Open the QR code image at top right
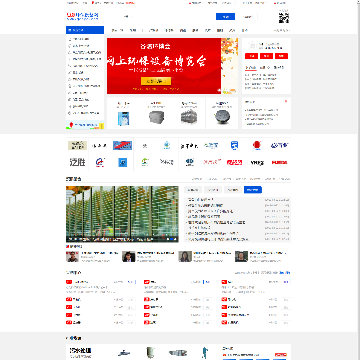Viewport: 360px width, 360px height. (284, 18)
